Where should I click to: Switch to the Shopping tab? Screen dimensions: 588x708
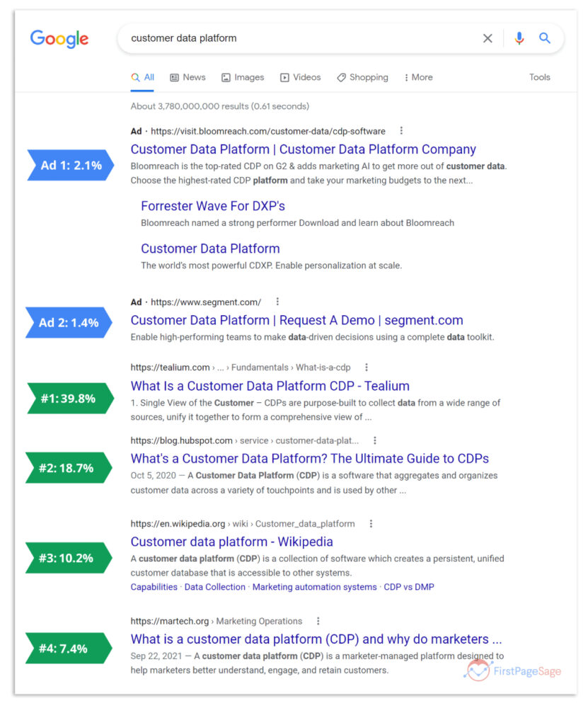pyautogui.click(x=363, y=77)
